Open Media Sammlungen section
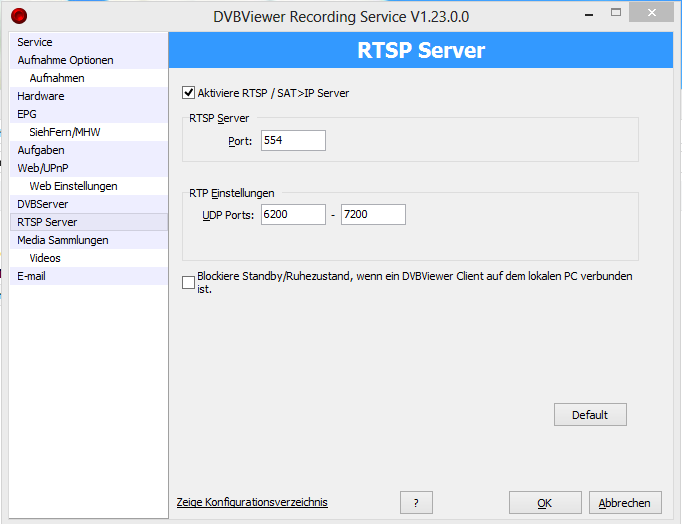The height and width of the screenshot is (524, 682). click(x=63, y=240)
